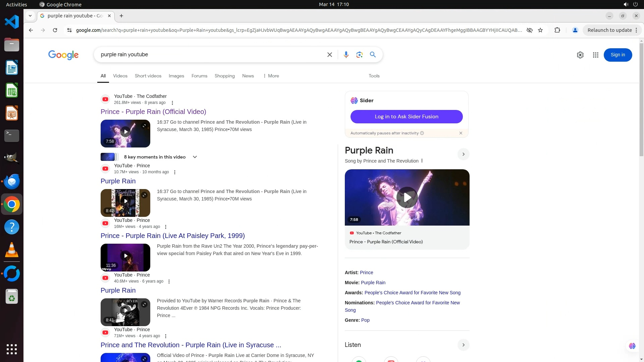Bookmark this page with the star icon
The width and height of the screenshot is (644, 362).
(x=540, y=30)
